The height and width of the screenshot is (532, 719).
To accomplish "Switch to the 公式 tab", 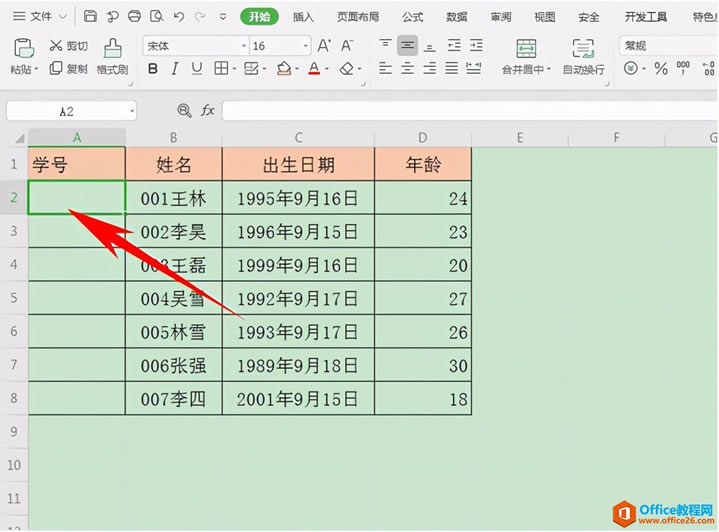I will 412,17.
